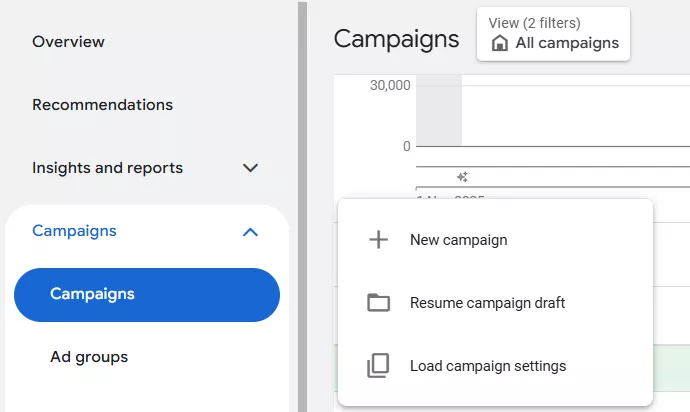Viewport: 690px width, 412px height.
Task: Click the sparkle icon below the chart
Action: pyautogui.click(x=462, y=177)
